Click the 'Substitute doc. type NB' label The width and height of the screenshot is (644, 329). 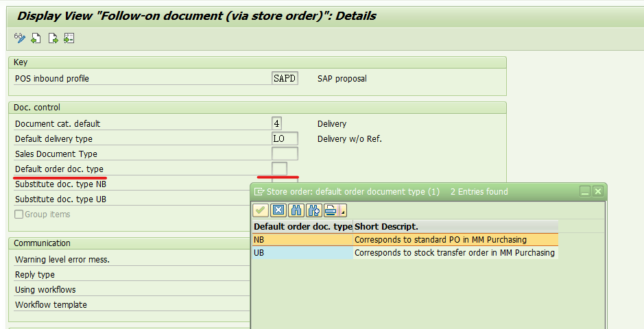(x=61, y=184)
